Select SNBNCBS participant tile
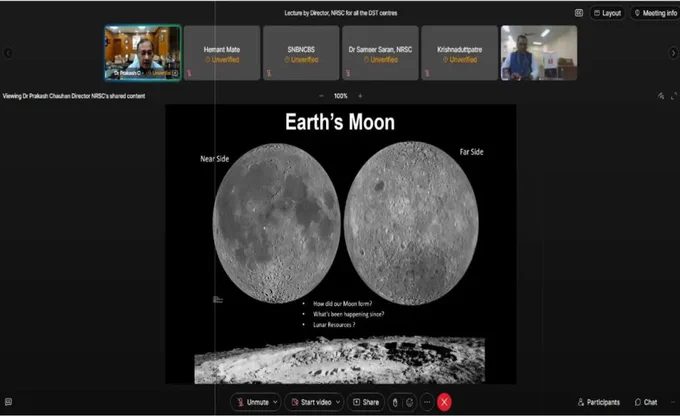 pos(301,52)
